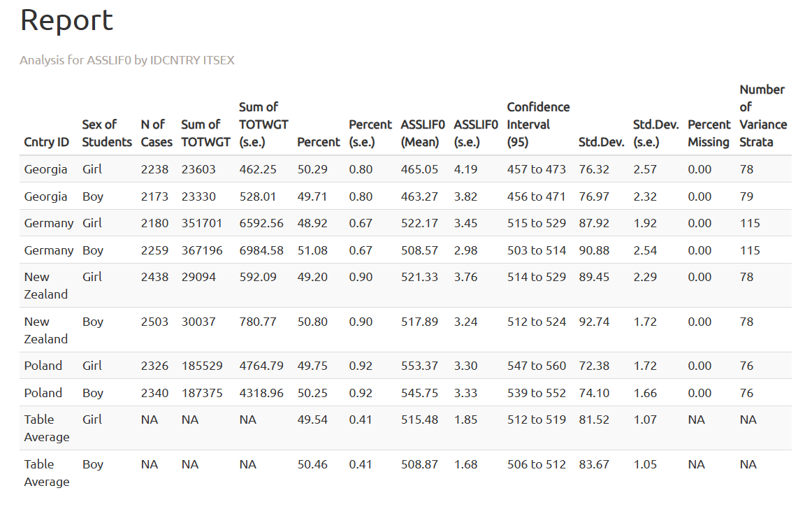
Task: Select the Table Average Boy mean 508.87
Action: tap(419, 464)
